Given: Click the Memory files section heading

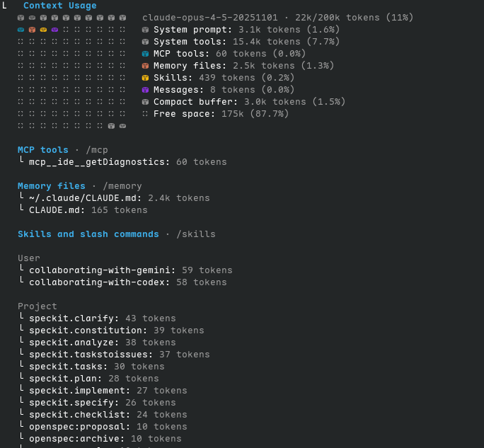Looking at the screenshot, I should pos(52,186).
